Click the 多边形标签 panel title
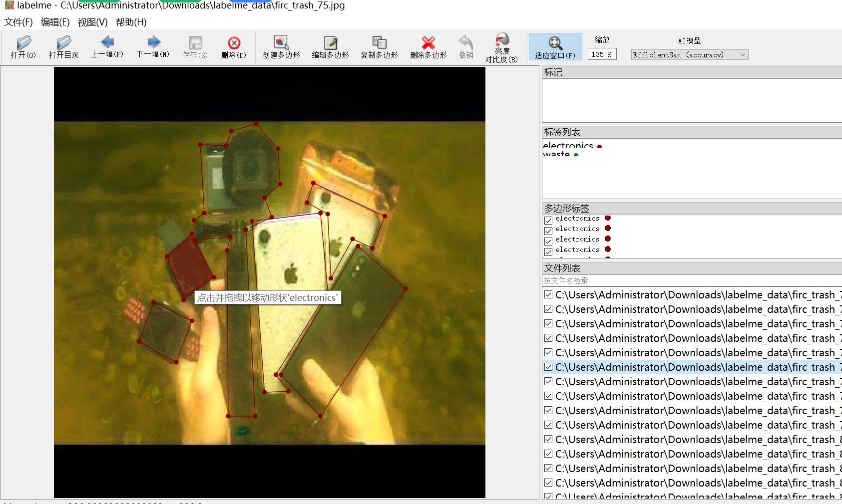Image resolution: width=842 pixels, height=504 pixels. pyautogui.click(x=567, y=208)
